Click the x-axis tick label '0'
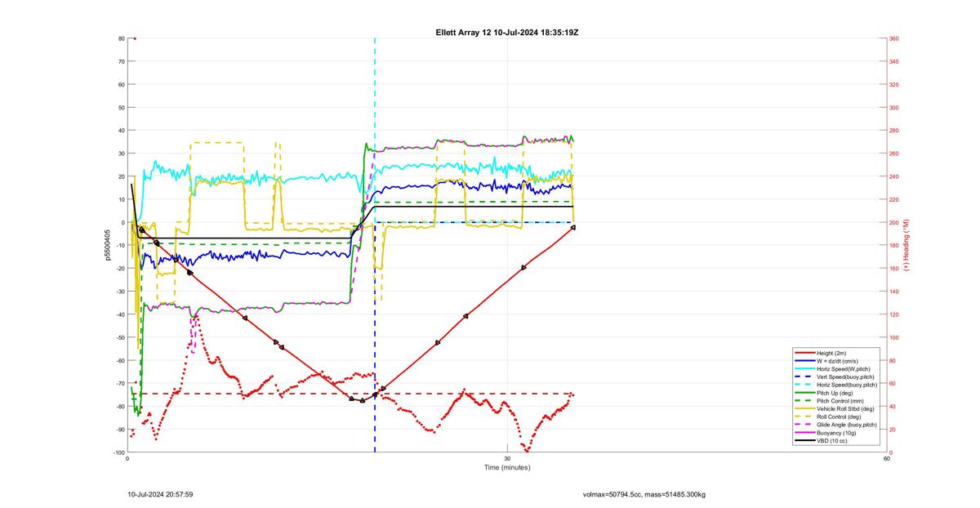Image resolution: width=980 pixels, height=508 pixels. pyautogui.click(x=127, y=459)
